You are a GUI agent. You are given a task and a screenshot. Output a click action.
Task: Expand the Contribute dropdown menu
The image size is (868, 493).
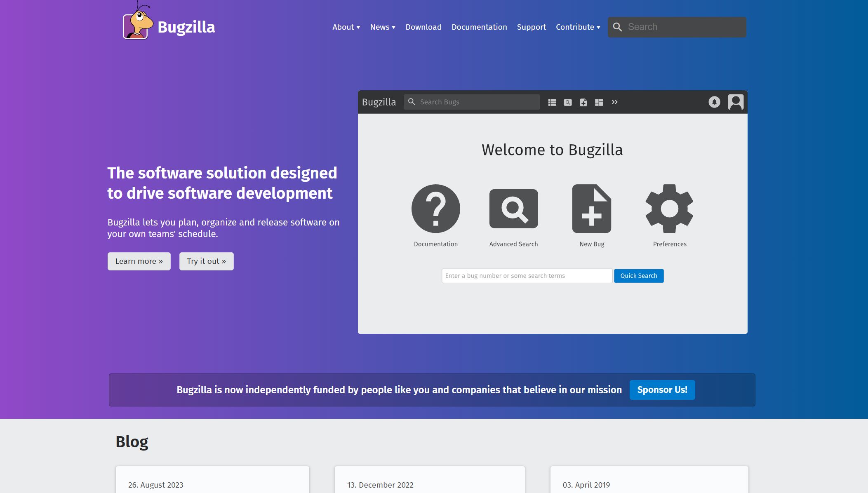pyautogui.click(x=578, y=27)
